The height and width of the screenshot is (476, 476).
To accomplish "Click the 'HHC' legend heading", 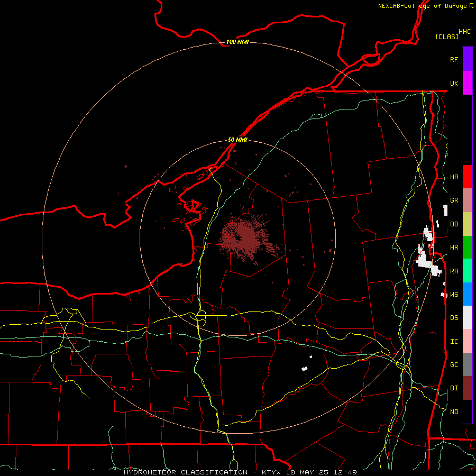I will tap(465, 32).
